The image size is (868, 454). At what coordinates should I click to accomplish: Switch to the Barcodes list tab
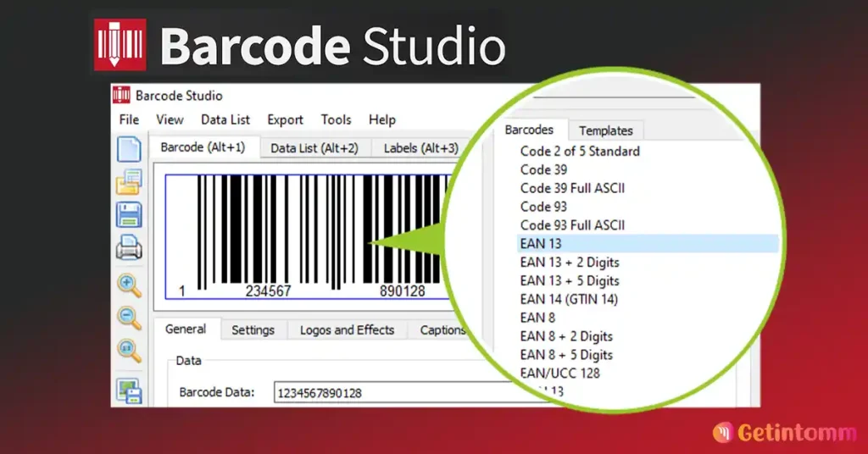click(x=529, y=130)
